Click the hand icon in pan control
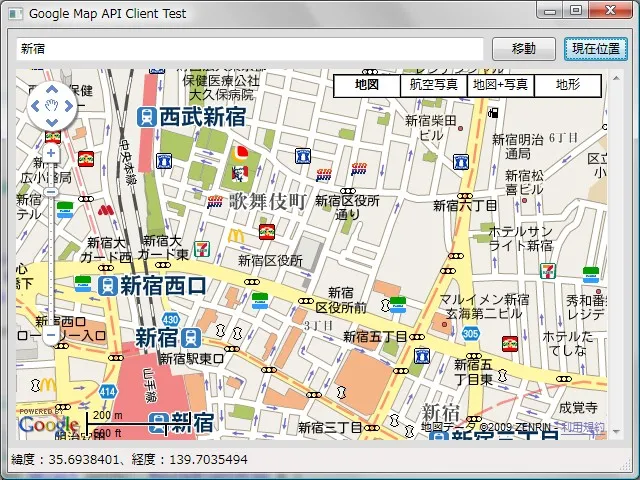The image size is (640, 480). (52, 106)
